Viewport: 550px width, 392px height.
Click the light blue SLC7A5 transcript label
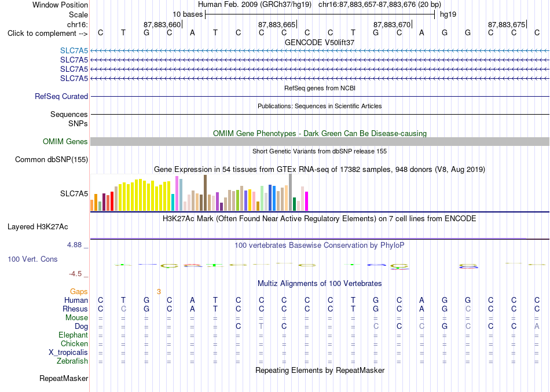tap(74, 50)
